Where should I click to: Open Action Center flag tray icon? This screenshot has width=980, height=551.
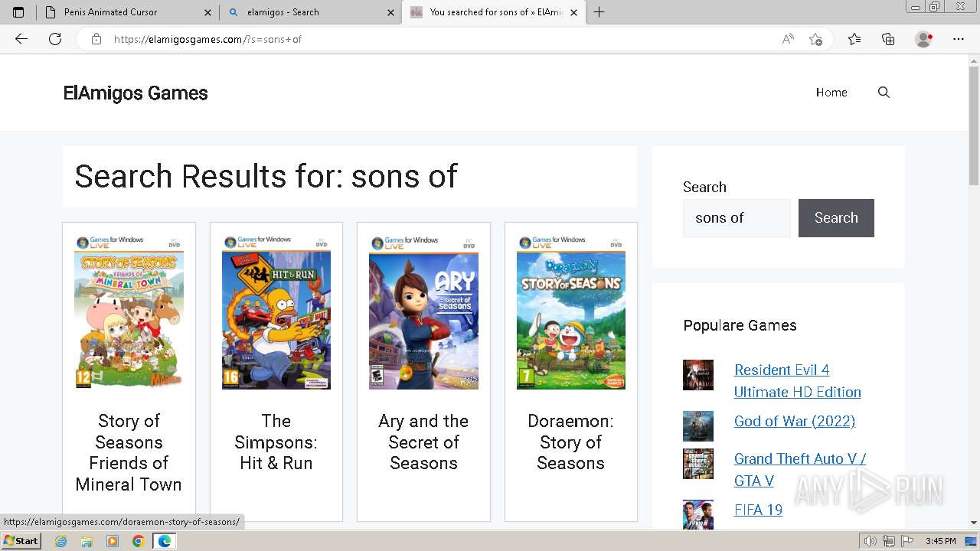[x=907, y=541]
